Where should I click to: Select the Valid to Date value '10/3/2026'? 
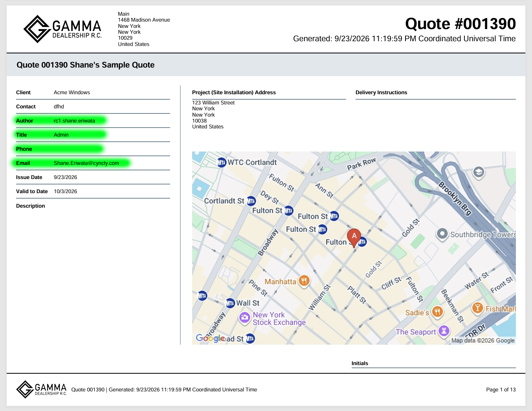click(x=65, y=192)
